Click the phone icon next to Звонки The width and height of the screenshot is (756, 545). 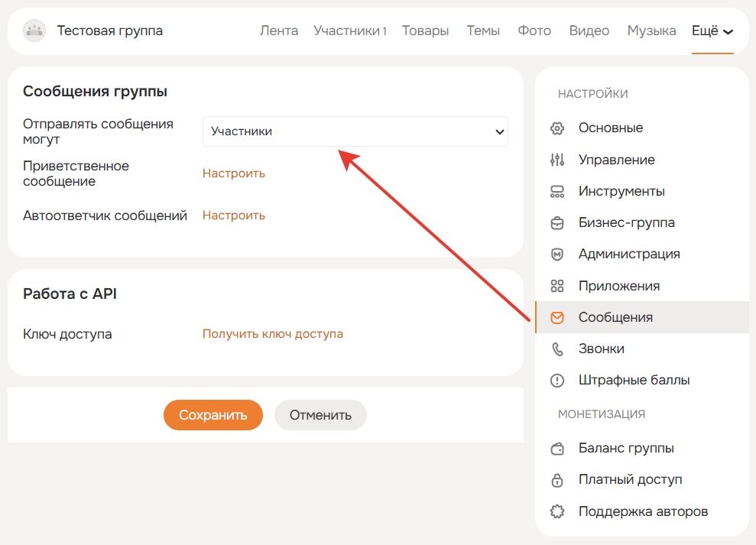[x=557, y=349]
